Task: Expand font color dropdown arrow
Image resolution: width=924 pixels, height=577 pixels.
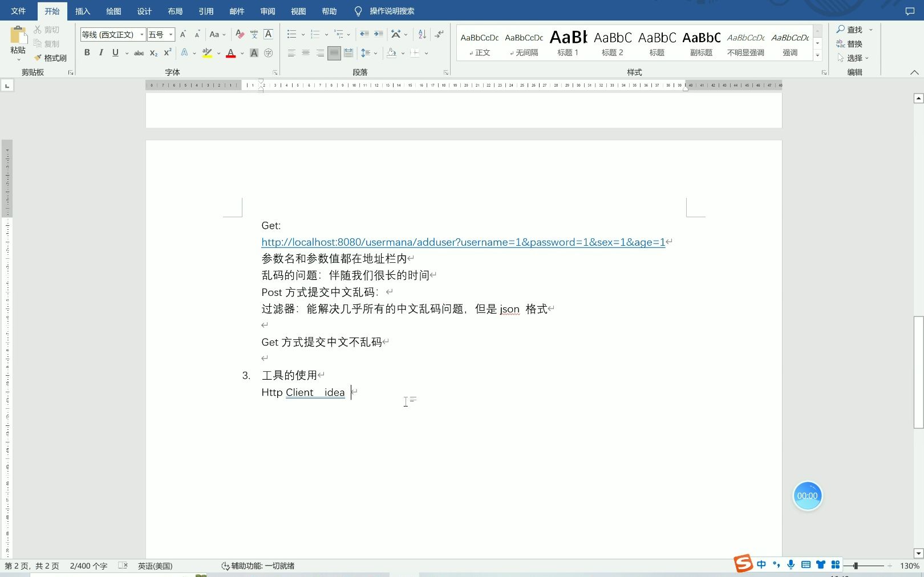Action: point(242,53)
